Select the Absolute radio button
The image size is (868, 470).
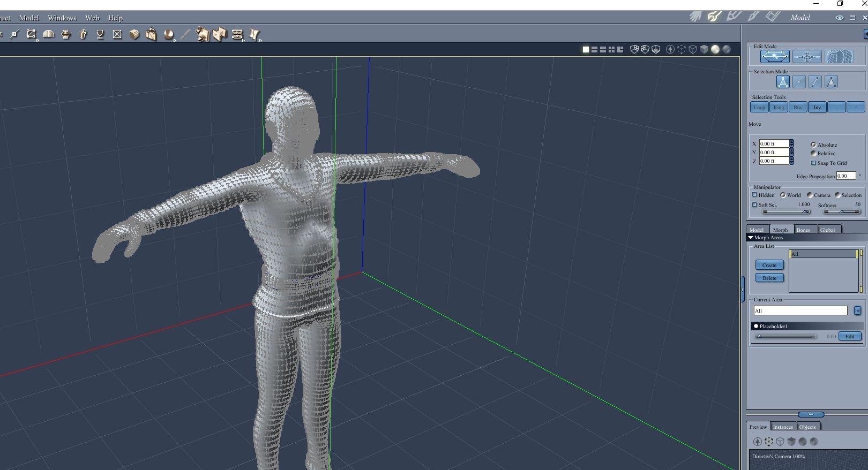pos(813,145)
